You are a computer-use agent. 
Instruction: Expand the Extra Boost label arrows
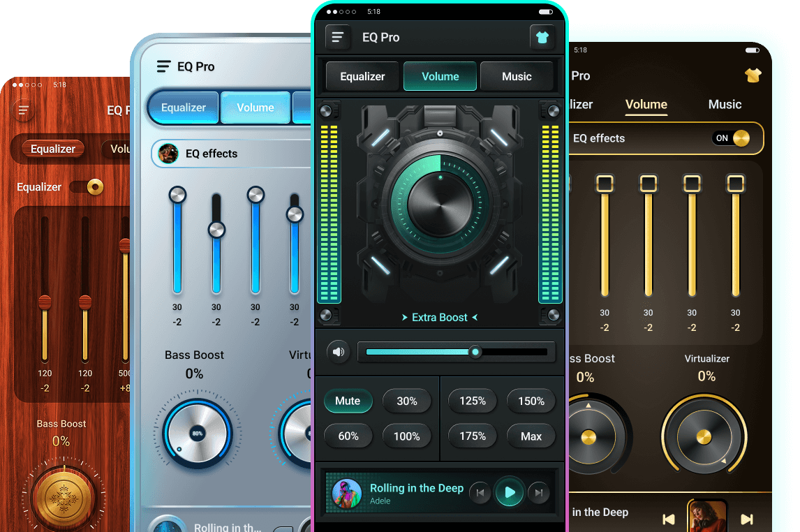coord(440,318)
